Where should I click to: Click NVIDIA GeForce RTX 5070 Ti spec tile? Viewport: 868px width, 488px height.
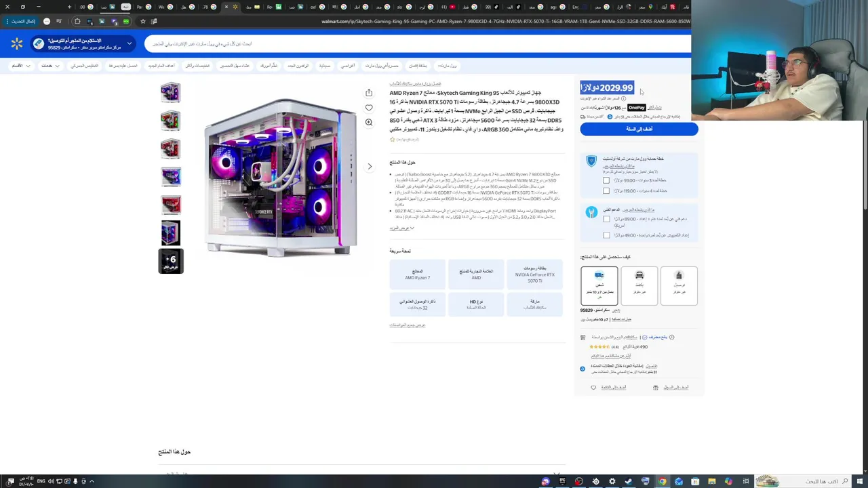[534, 274]
